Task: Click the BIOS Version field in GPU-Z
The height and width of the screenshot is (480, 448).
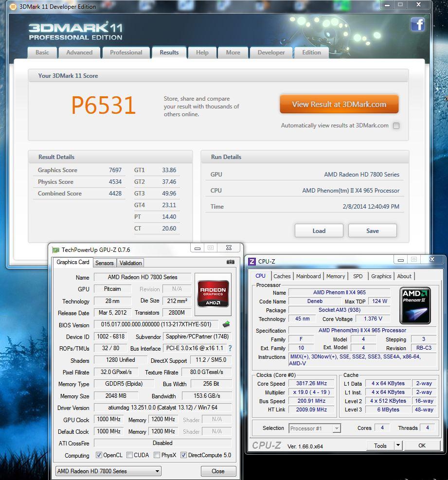Action: (x=156, y=324)
